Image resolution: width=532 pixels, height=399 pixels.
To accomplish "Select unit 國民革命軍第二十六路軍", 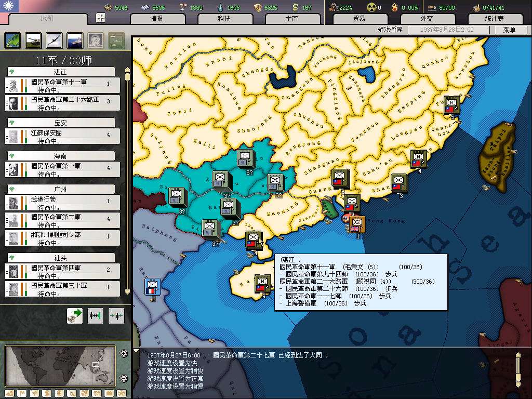I will [x=62, y=103].
